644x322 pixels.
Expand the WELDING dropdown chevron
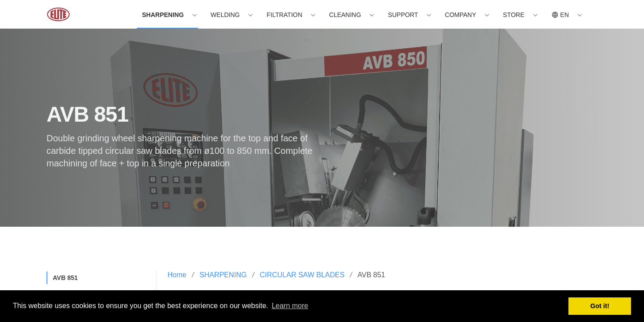coord(250,15)
